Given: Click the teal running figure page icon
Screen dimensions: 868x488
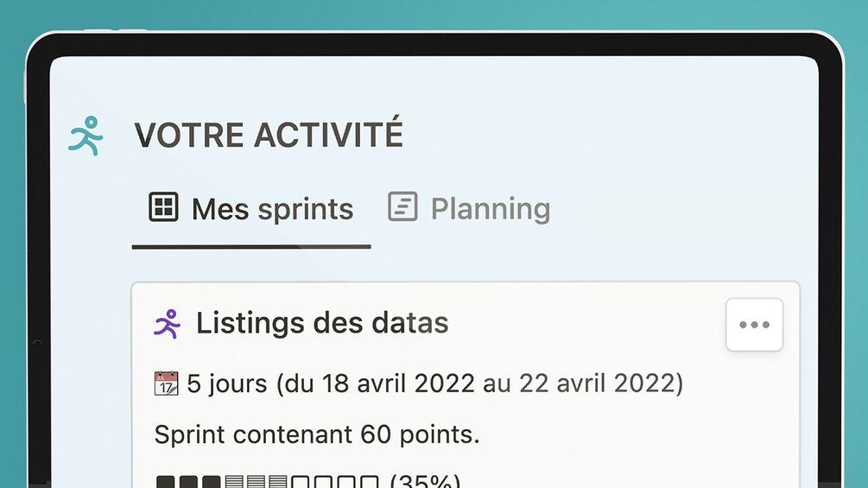Looking at the screenshot, I should click(x=86, y=136).
